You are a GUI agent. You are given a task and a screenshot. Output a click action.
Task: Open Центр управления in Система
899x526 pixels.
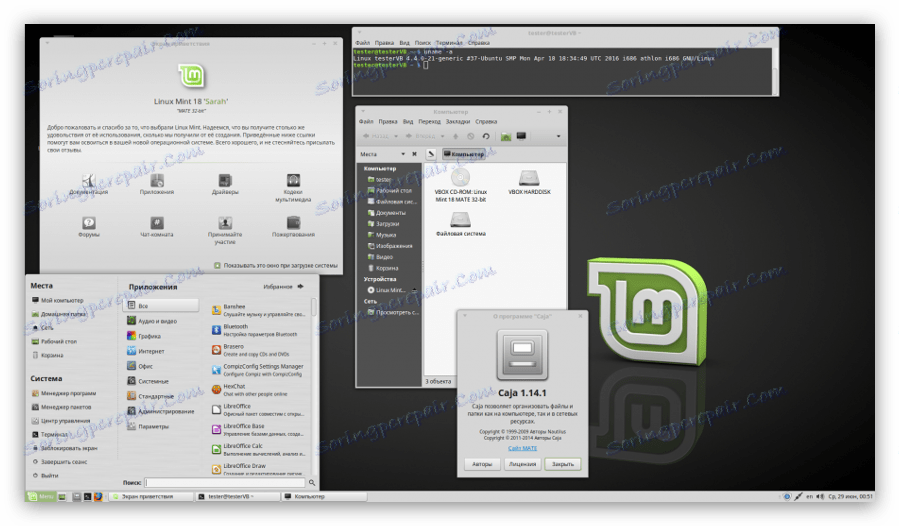61,420
